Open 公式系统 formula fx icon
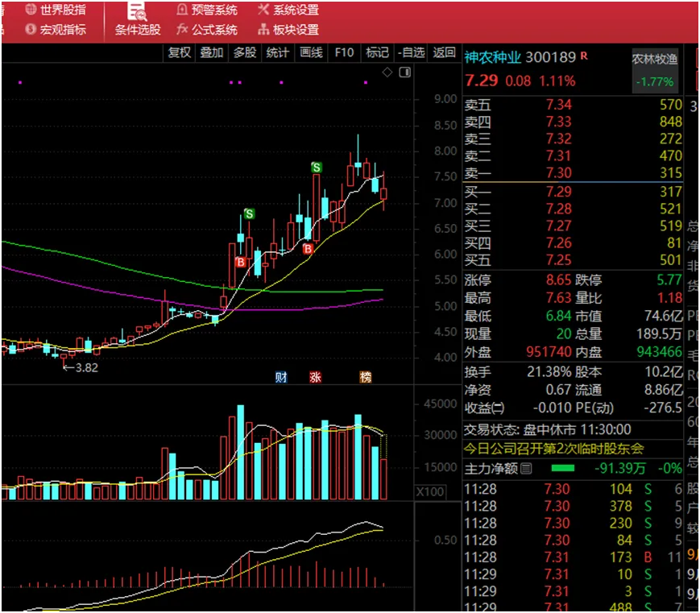This screenshot has width=700, height=613. [182, 30]
